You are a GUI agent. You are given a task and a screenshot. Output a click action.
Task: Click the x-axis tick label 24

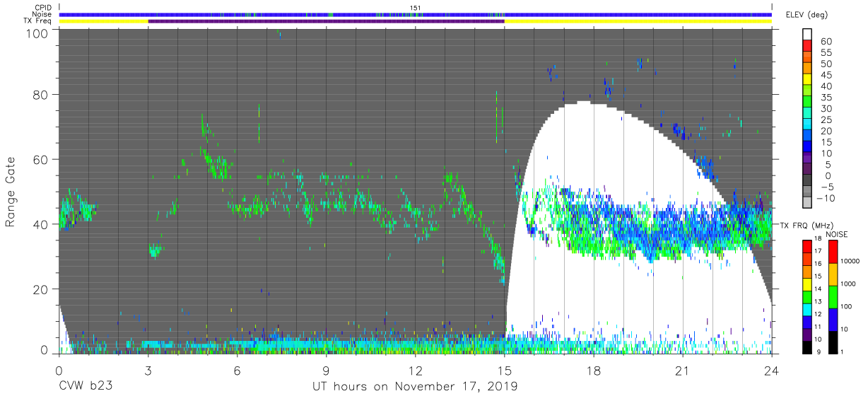click(x=771, y=369)
